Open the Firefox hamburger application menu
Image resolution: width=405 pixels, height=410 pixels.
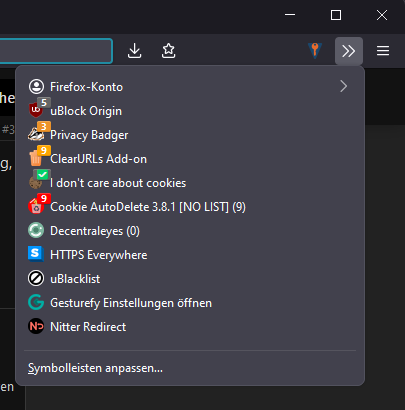pyautogui.click(x=383, y=51)
